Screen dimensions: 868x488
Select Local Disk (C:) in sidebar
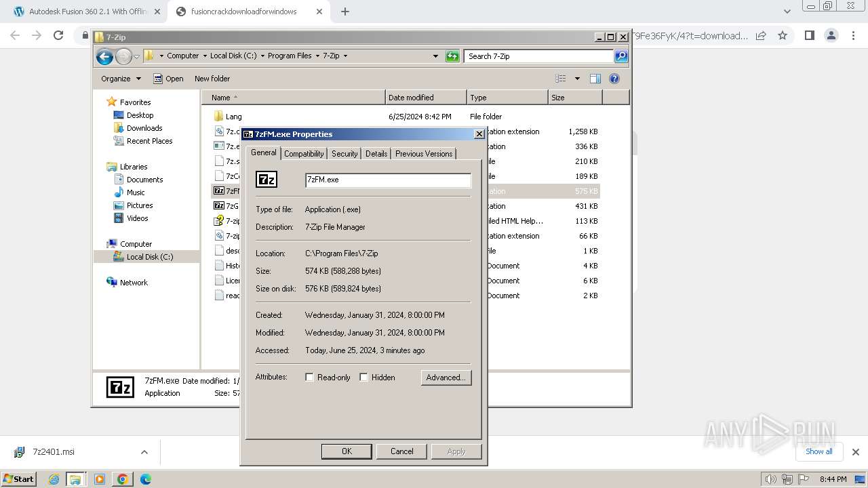pos(149,257)
